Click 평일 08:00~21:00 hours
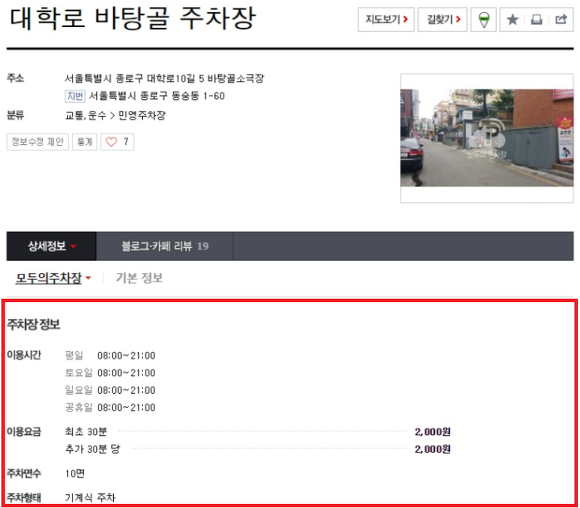 point(110,356)
